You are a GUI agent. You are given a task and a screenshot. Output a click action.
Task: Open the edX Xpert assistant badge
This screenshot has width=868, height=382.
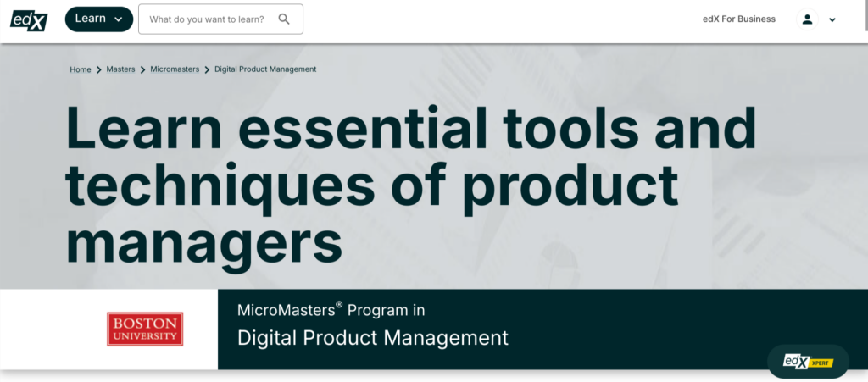coord(808,362)
